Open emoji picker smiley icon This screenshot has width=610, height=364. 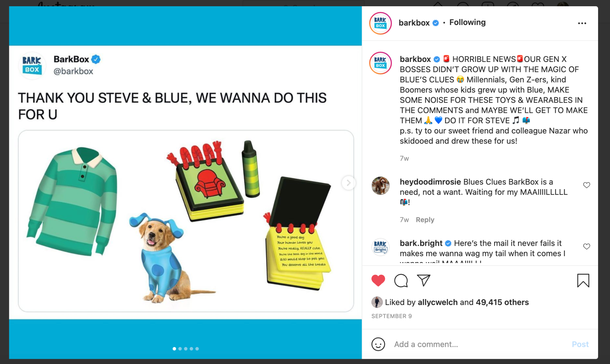pyautogui.click(x=378, y=344)
